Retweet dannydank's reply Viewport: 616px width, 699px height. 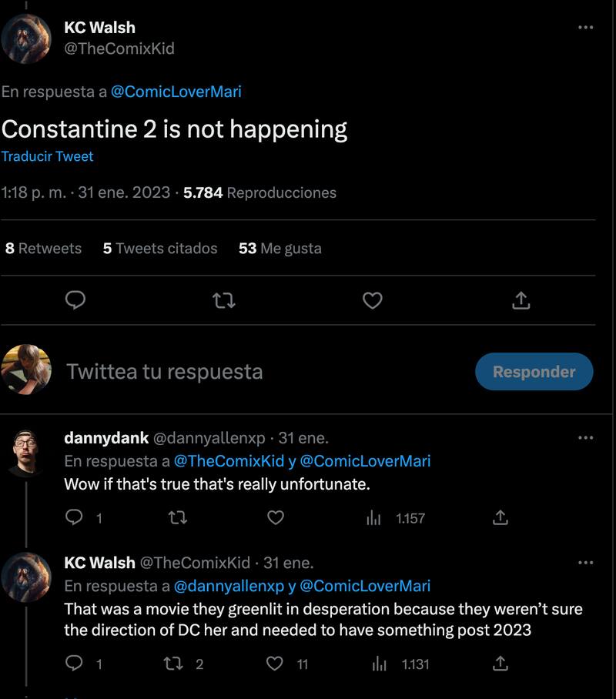click(x=178, y=518)
